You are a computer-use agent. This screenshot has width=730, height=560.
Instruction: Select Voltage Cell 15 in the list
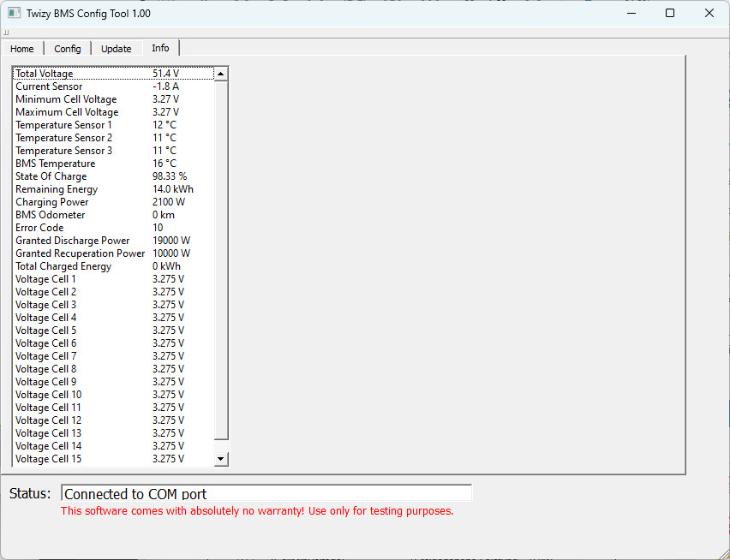(111, 459)
